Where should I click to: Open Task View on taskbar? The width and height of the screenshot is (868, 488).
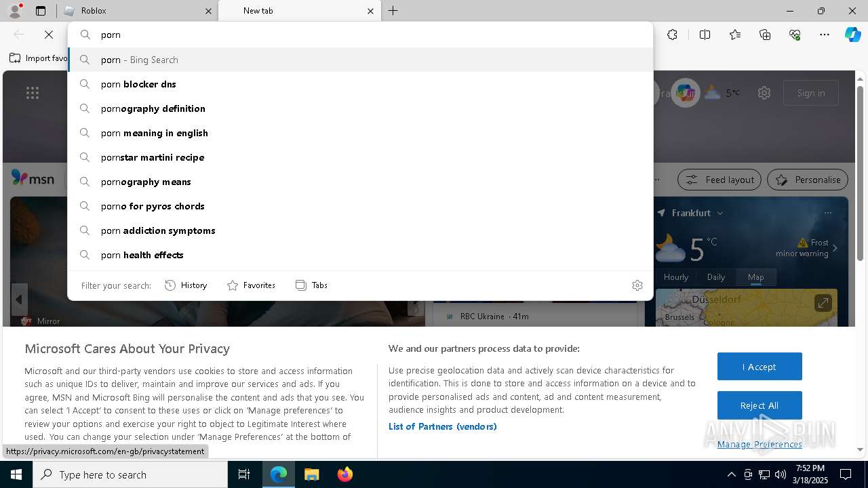[x=244, y=474]
